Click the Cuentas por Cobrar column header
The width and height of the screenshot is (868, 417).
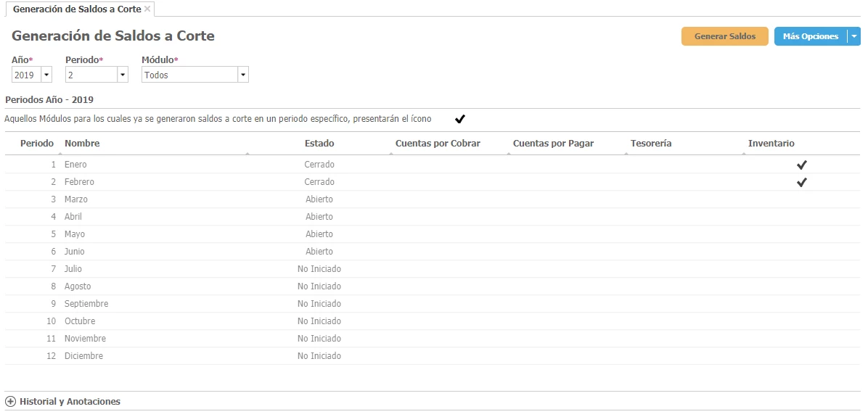[438, 144]
